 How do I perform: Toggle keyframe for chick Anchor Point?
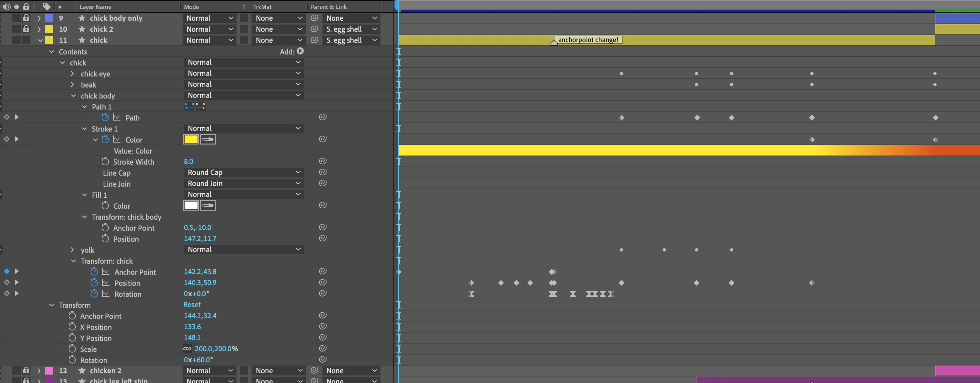[x=7, y=272]
